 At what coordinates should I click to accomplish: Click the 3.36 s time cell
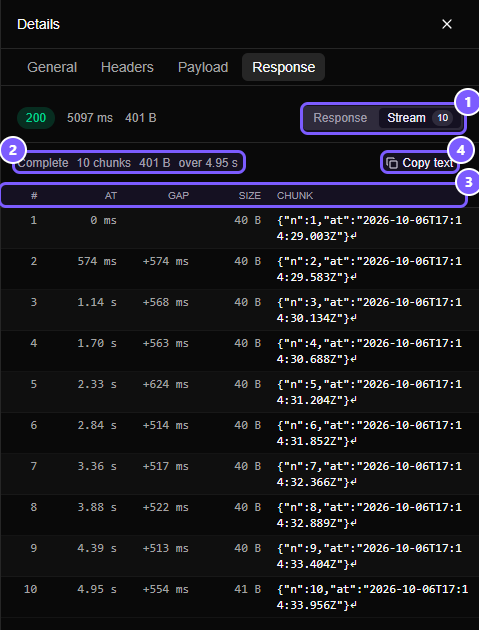97,466
